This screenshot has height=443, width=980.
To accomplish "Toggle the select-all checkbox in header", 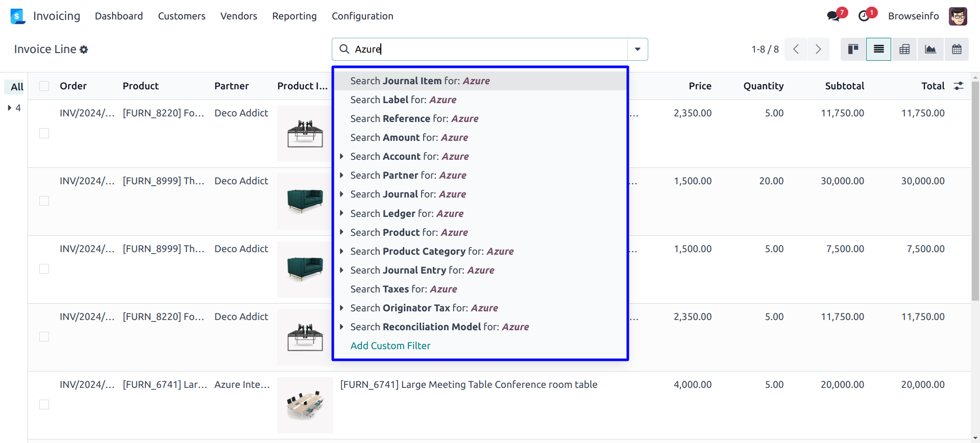I will coord(44,86).
